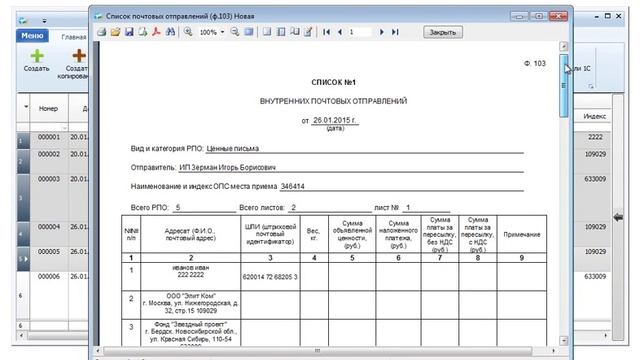Go to the next report page
The height and width of the screenshot is (360, 640).
381,32
